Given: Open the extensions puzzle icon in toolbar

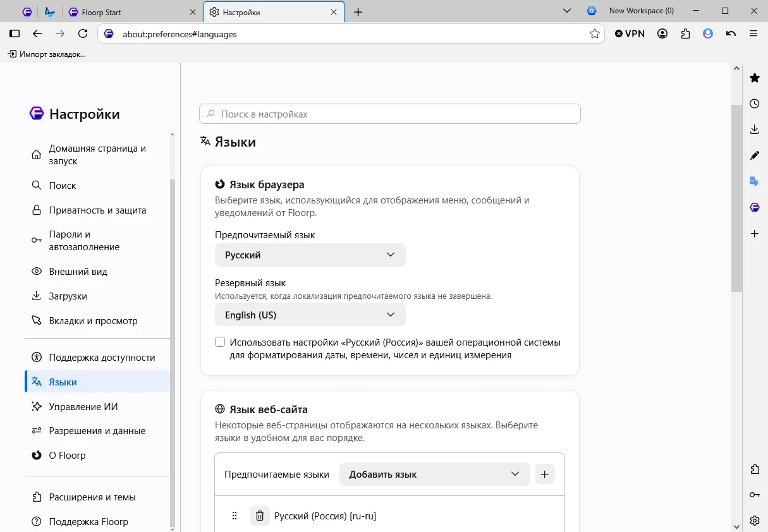Looking at the screenshot, I should point(685,33).
